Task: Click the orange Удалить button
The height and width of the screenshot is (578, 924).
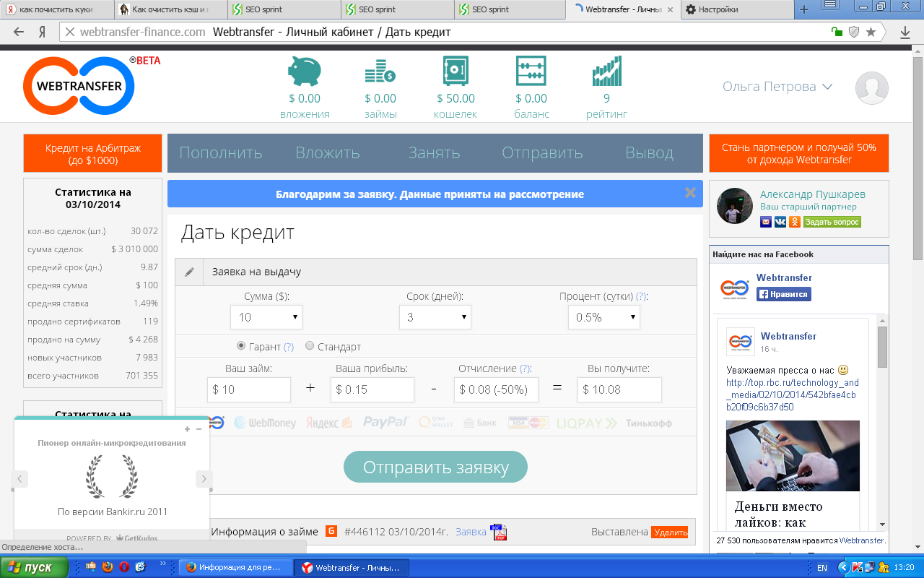Action: 670,532
